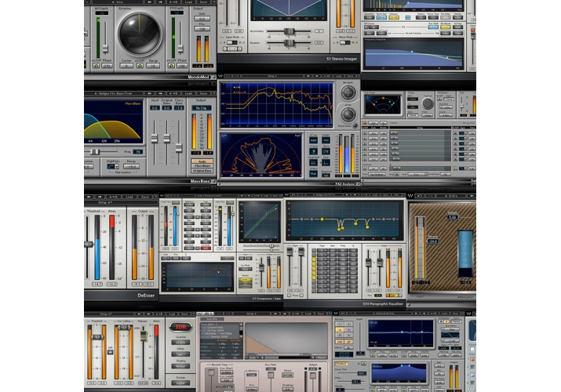Click the right Phase button in Q10
The image size is (561, 392).
click(302, 296)
